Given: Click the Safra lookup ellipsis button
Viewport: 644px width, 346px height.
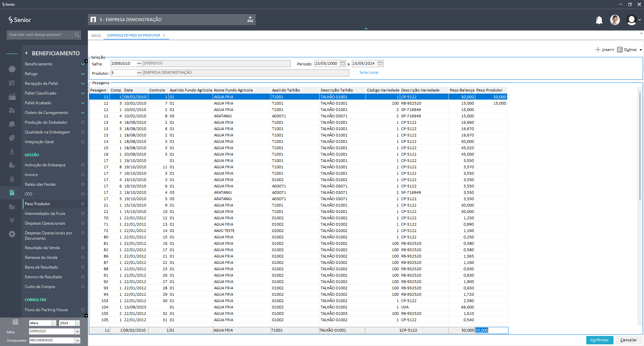Looking at the screenshot, I should [139, 63].
